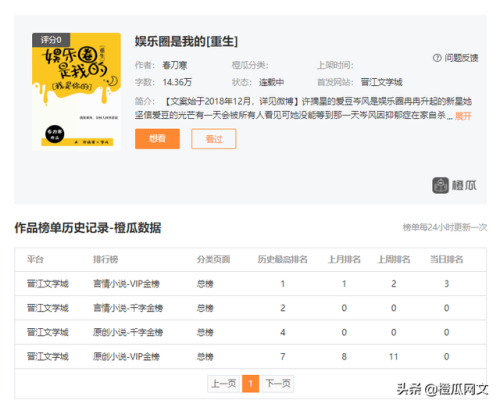The image size is (500, 407).
Task: Click the orange 想看 button
Action: point(157,139)
